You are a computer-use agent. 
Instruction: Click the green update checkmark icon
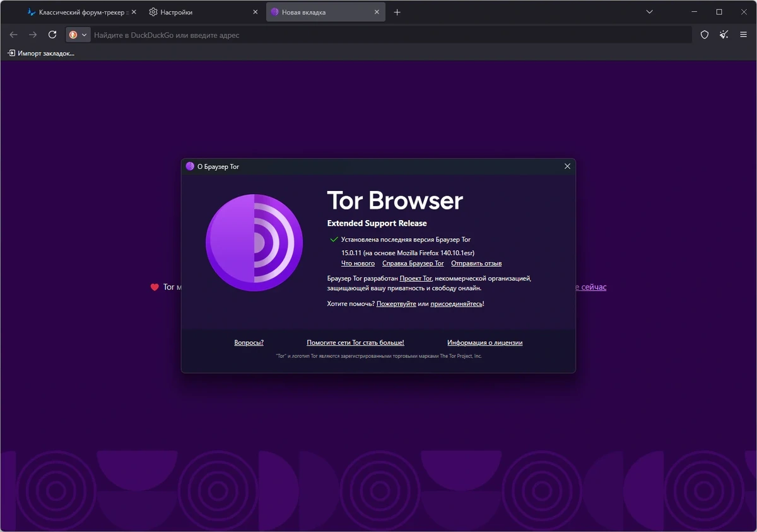click(334, 240)
